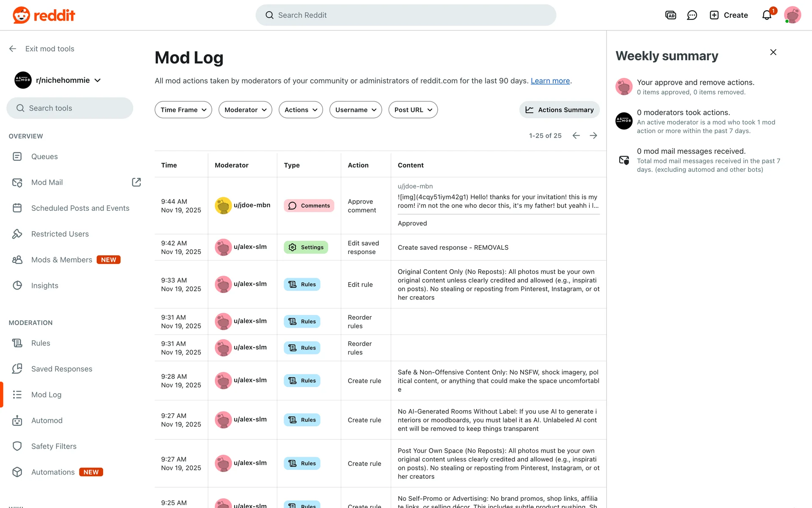Open the notifications bell
The image size is (812, 508).
[767, 15]
